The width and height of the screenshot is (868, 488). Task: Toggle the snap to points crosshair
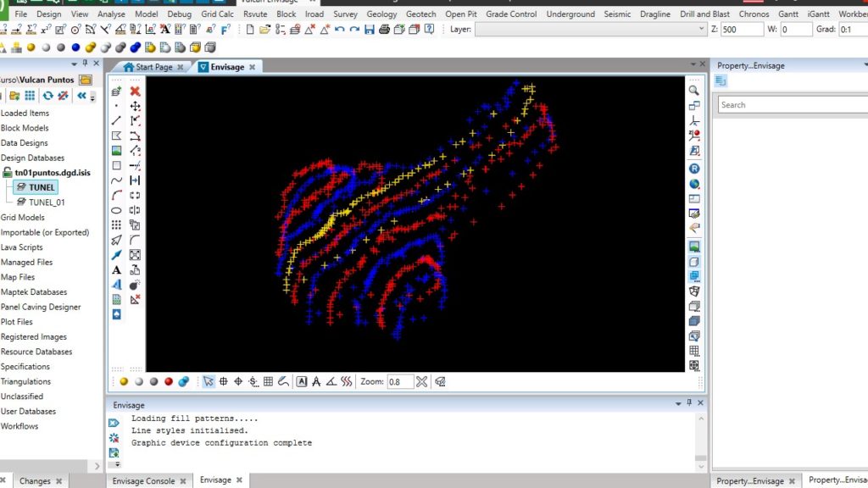pyautogui.click(x=223, y=382)
